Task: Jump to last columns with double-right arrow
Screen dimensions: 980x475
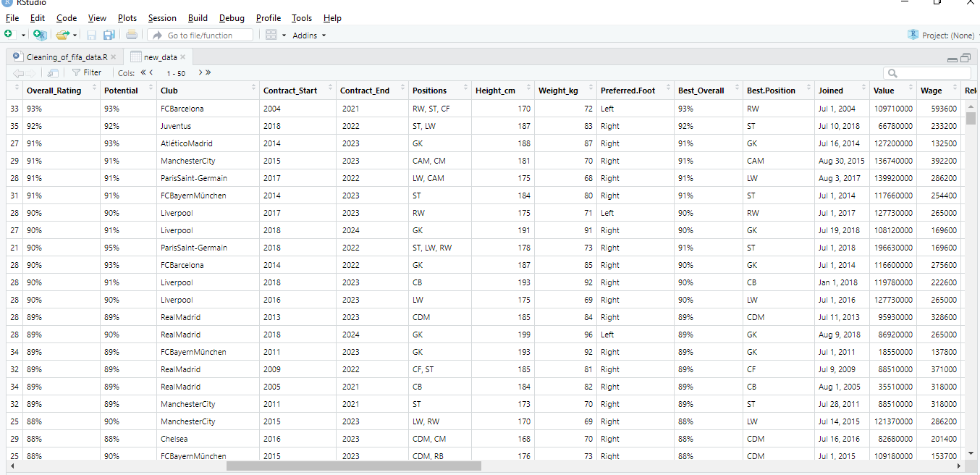Action: pos(208,72)
